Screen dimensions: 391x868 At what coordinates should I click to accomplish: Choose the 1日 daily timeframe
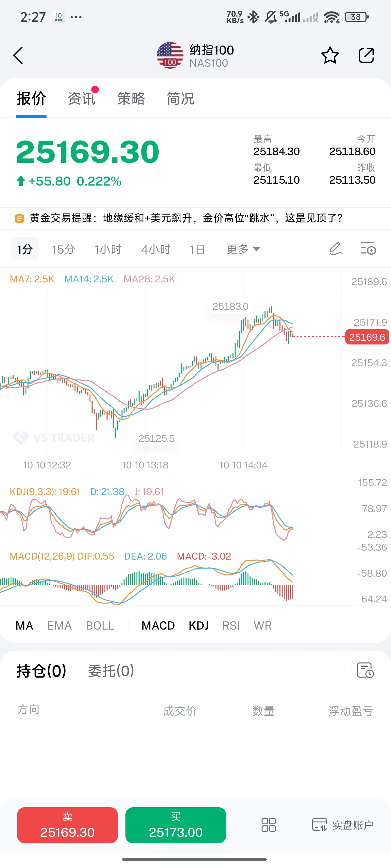197,249
